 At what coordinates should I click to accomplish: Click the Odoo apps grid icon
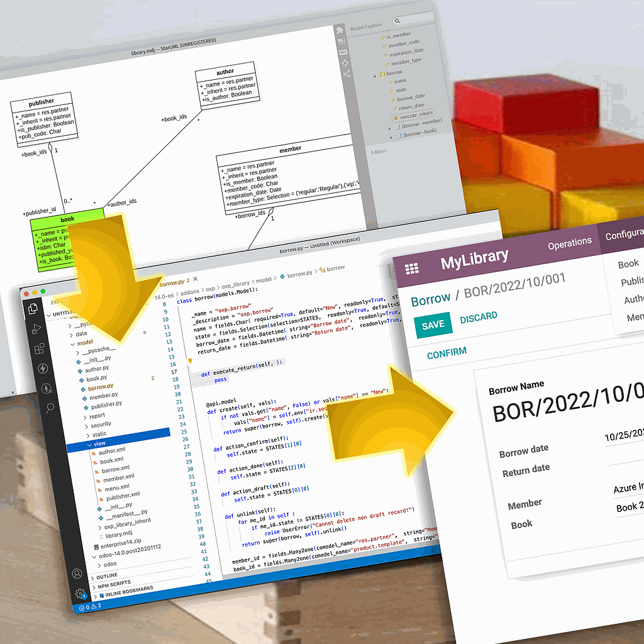pos(412,269)
